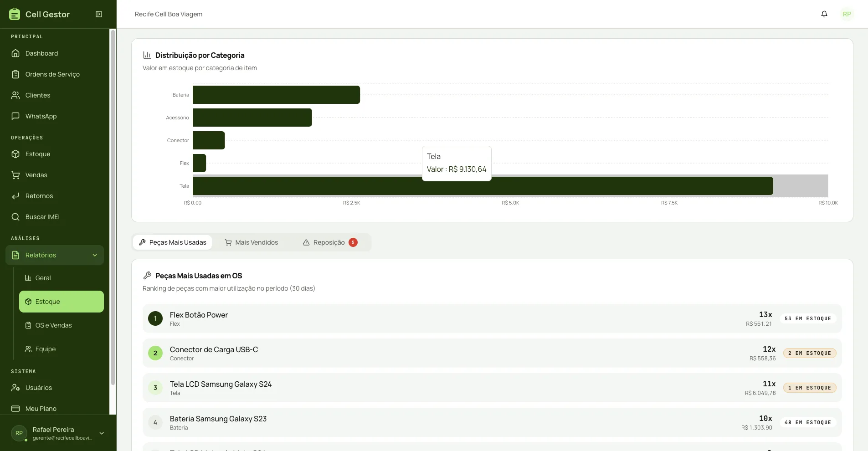868x451 pixels.
Task: Click the Tela bar in category chart
Action: 483,186
